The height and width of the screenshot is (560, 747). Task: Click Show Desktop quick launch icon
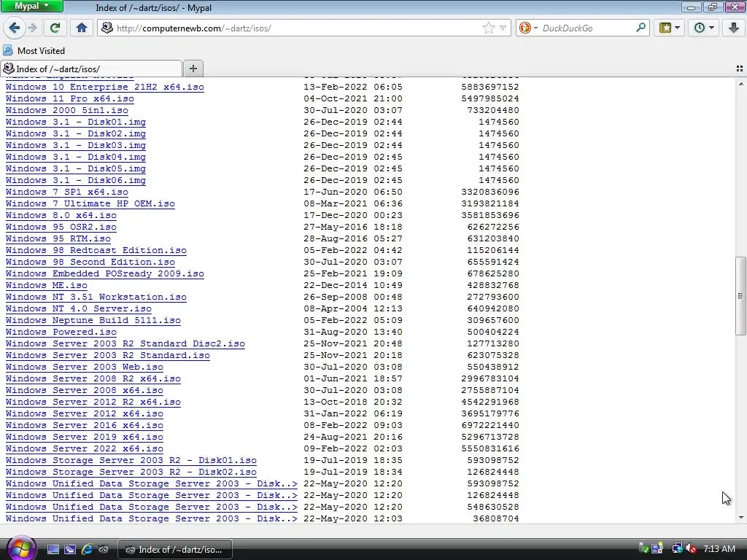(53, 549)
